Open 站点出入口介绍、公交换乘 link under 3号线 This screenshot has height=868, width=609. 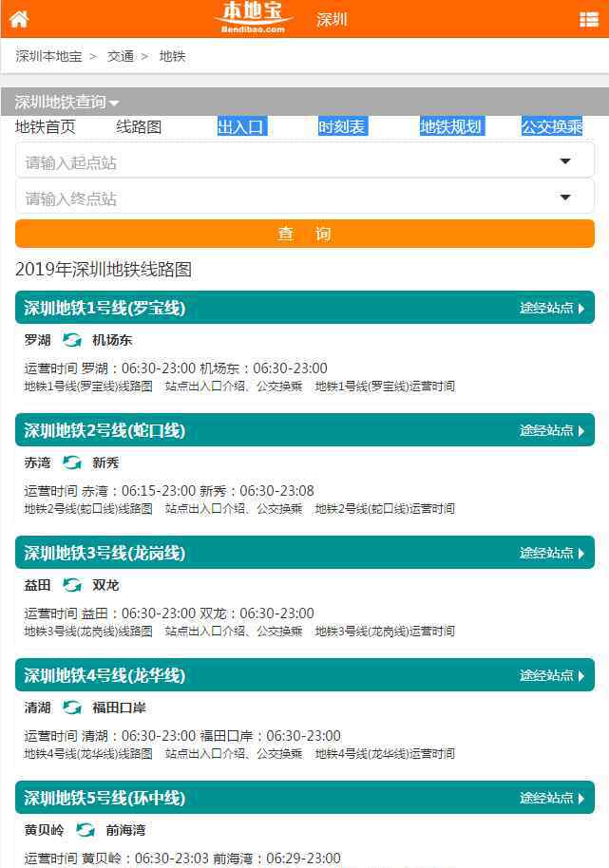(x=234, y=632)
